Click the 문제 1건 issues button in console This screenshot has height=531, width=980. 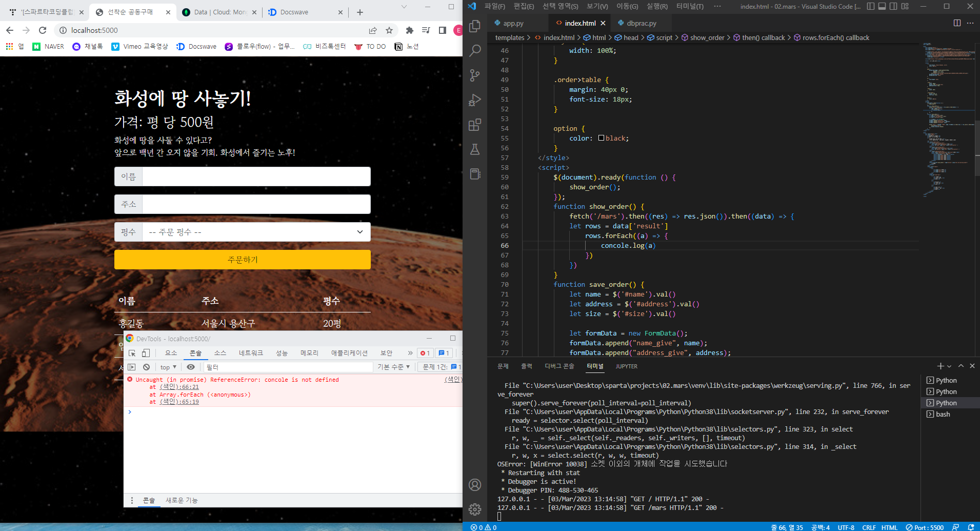click(440, 367)
